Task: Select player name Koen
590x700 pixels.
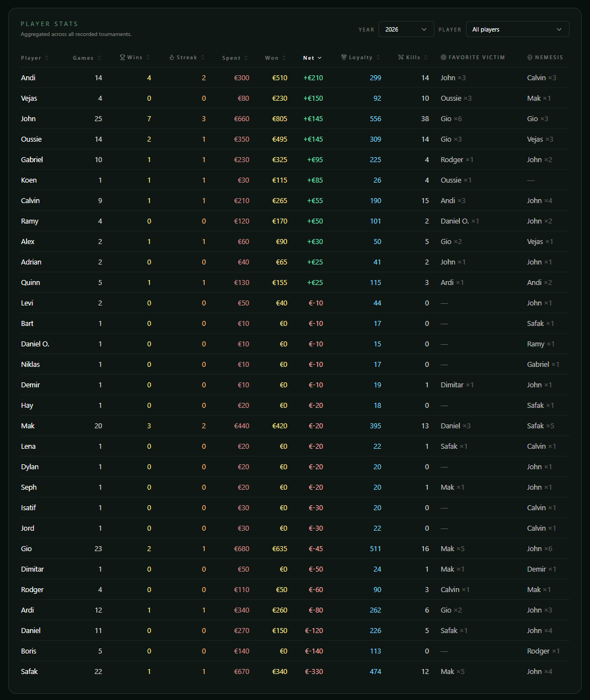Action: pyautogui.click(x=29, y=180)
